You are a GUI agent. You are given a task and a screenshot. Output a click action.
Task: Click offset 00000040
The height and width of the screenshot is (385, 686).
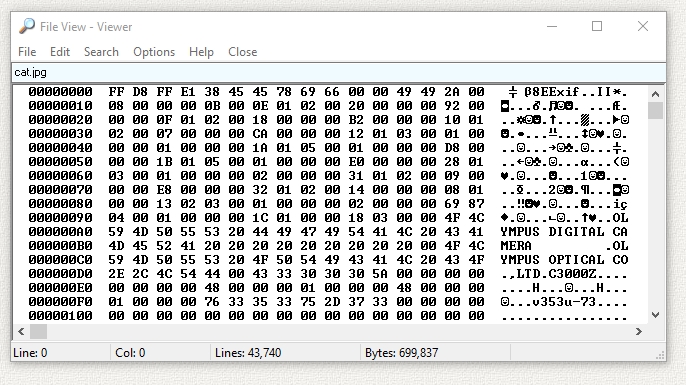(x=60, y=148)
